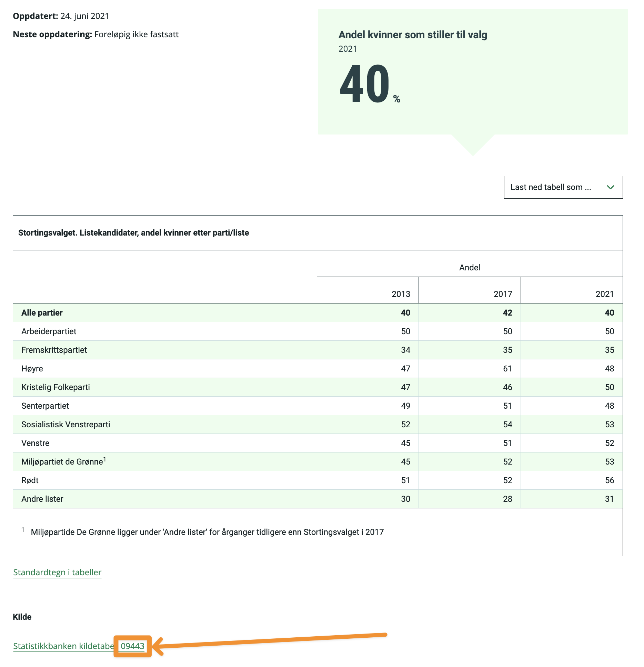
Task: Open the "Standardtegn i tabeller" link
Action: coord(57,572)
